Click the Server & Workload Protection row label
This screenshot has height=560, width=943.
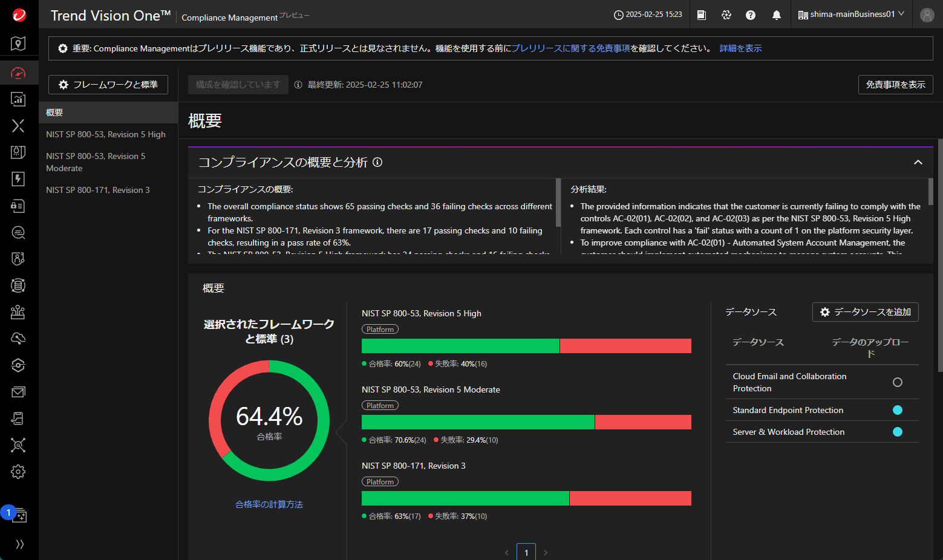pyautogui.click(x=789, y=432)
